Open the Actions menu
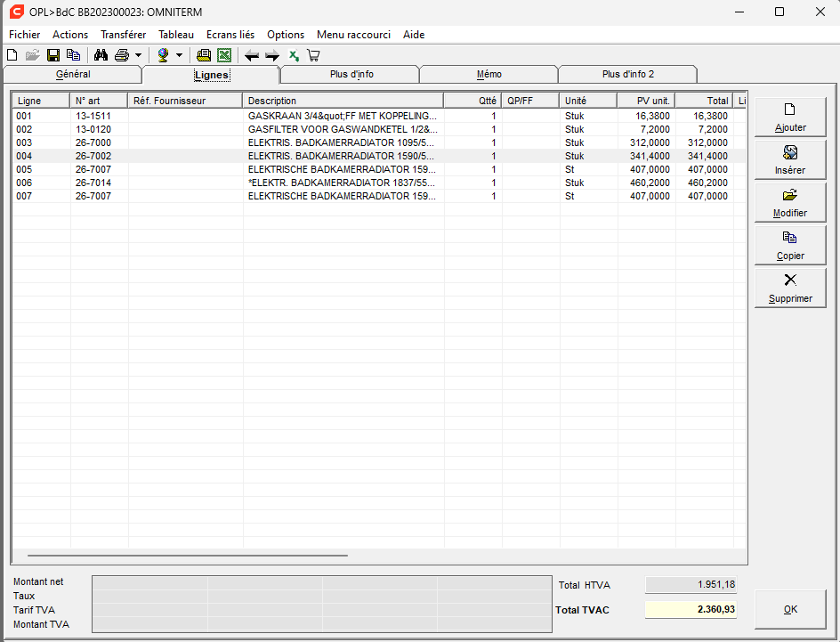 [x=70, y=35]
